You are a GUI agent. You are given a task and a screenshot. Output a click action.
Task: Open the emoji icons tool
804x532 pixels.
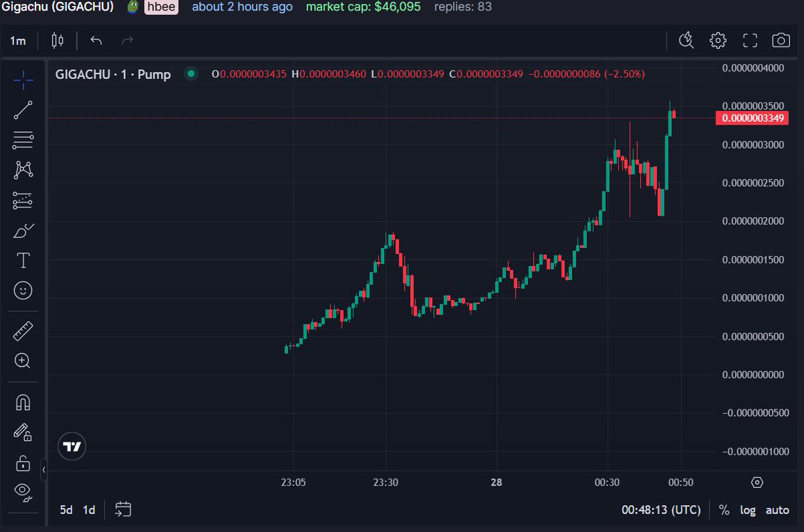pos(23,290)
